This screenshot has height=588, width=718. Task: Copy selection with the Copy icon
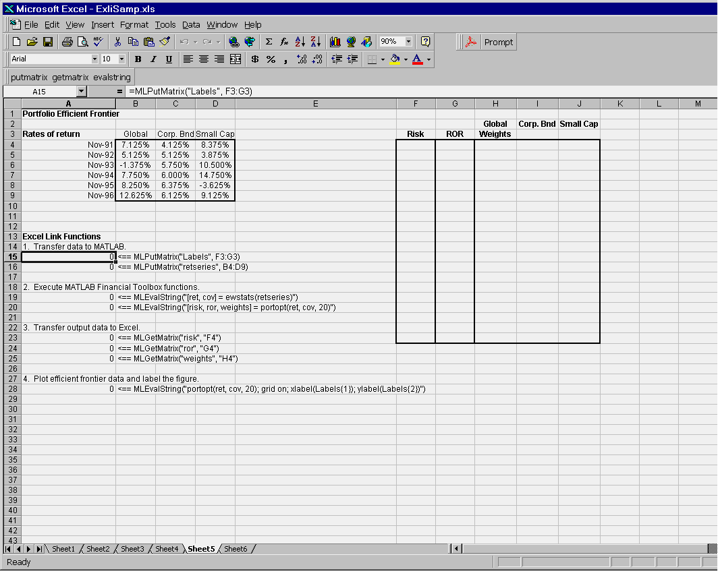pos(133,42)
